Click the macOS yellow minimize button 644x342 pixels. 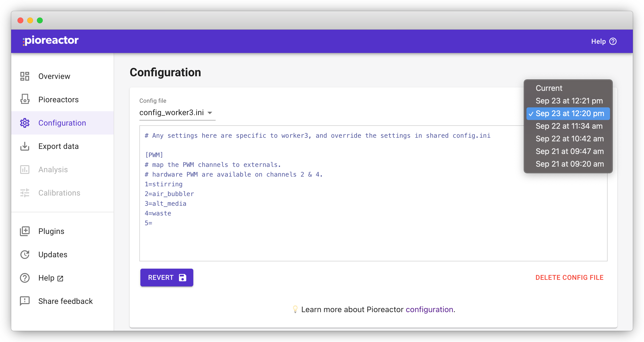point(30,20)
